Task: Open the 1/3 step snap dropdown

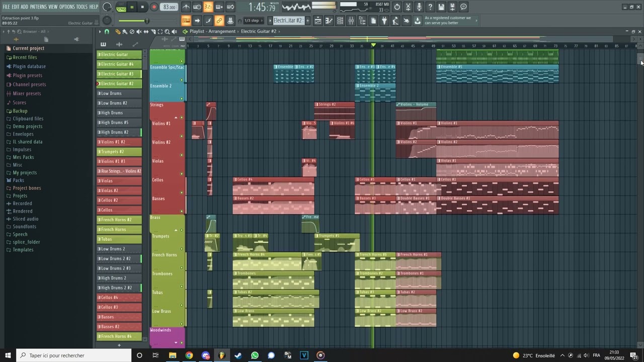Action: tap(253, 21)
